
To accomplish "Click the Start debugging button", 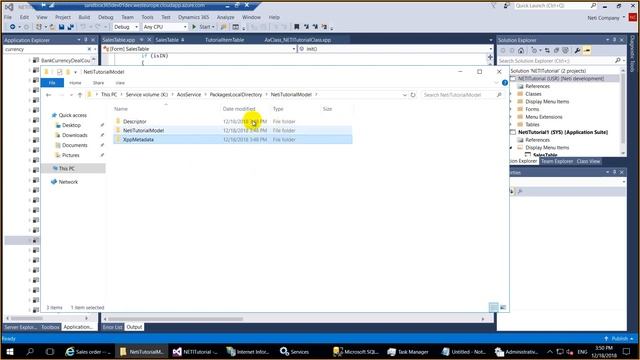I will pos(203,27).
